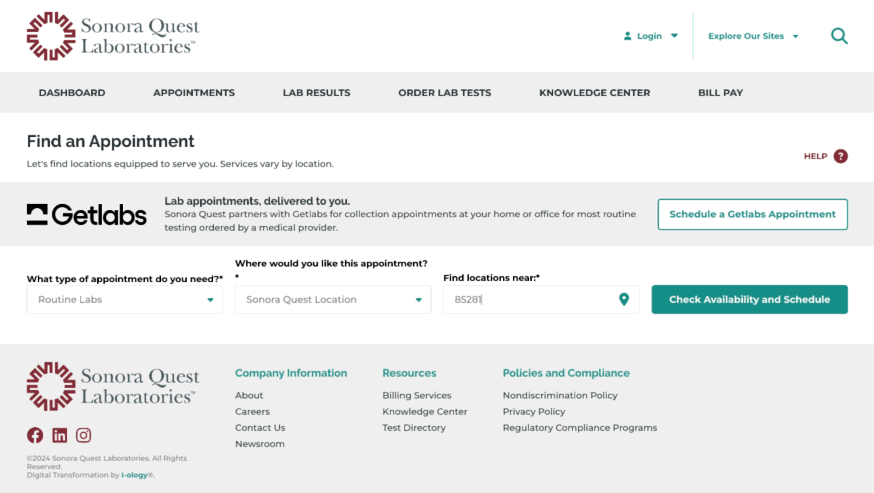Expand the Login dropdown
The image size is (874, 493).
click(650, 36)
